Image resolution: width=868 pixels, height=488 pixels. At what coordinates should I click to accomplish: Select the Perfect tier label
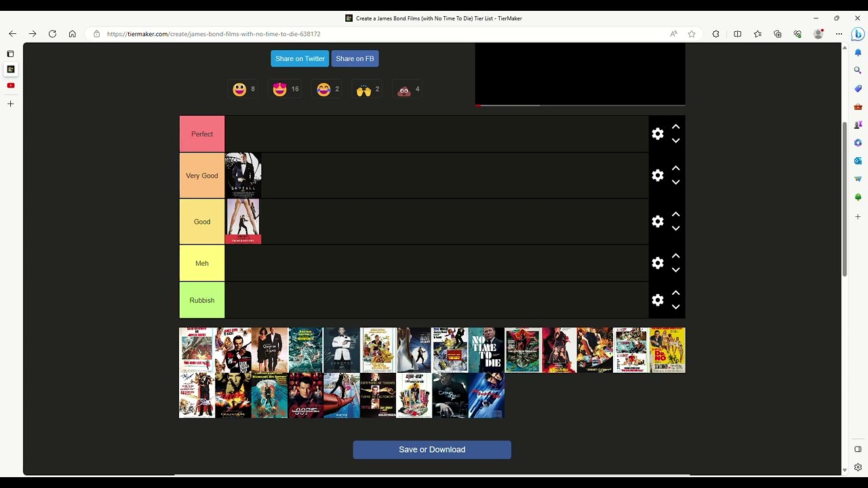click(202, 134)
